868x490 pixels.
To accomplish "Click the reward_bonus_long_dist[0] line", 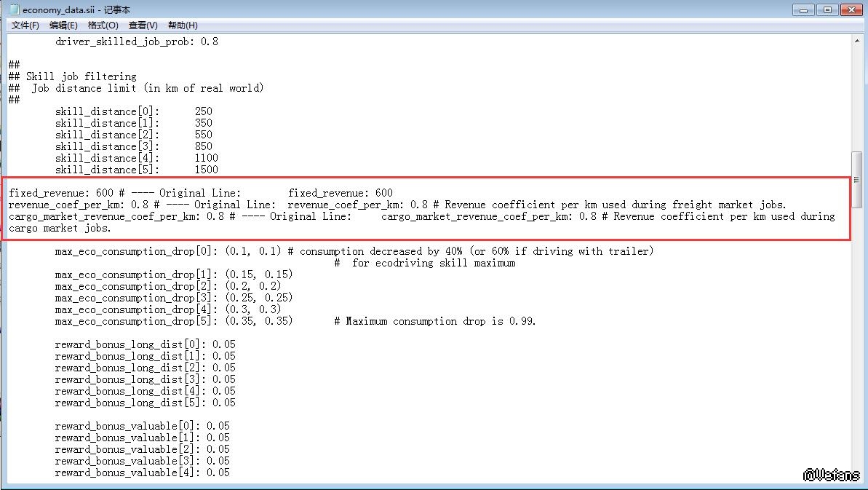I will (145, 344).
